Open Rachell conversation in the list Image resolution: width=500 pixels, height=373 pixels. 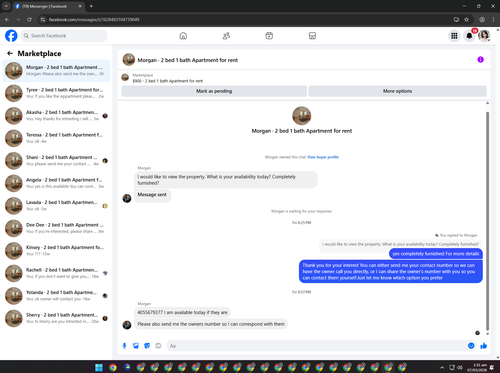coord(56,273)
